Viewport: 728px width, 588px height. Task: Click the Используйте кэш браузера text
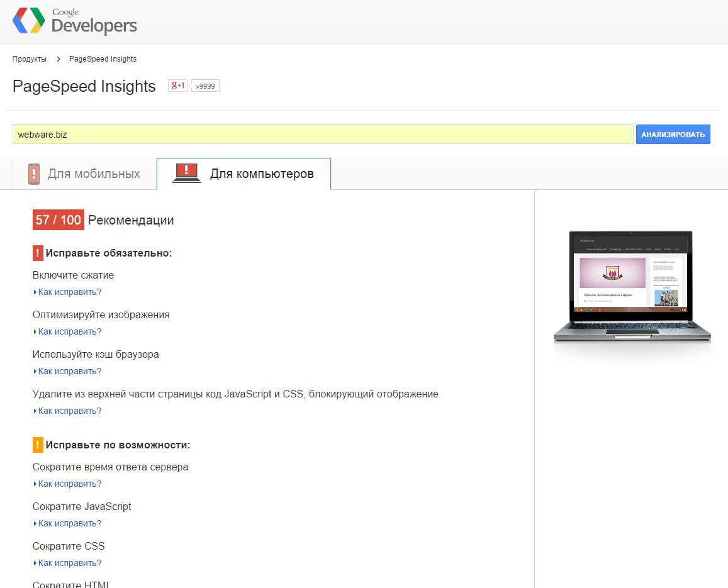click(96, 355)
